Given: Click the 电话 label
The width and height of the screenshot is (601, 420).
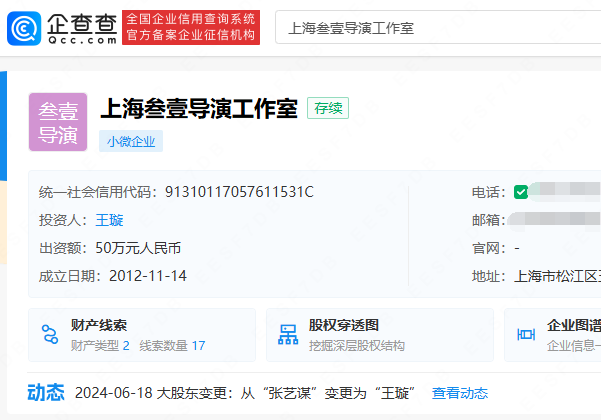Looking at the screenshot, I should click(x=489, y=192).
